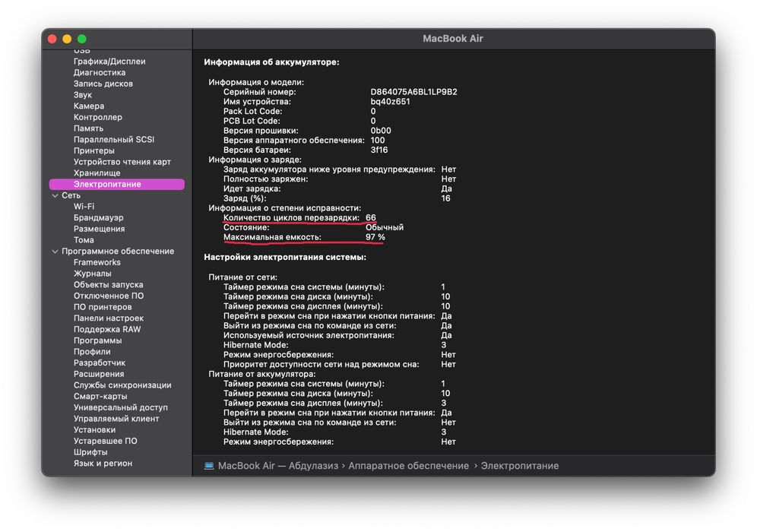Open Журналы in the sidebar

tap(92, 274)
